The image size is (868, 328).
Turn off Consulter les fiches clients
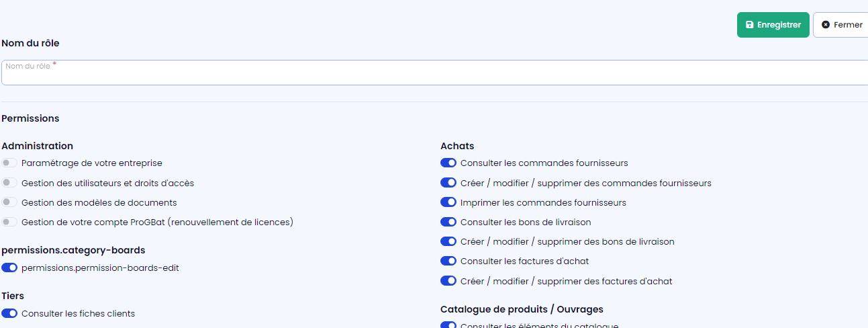click(9, 313)
